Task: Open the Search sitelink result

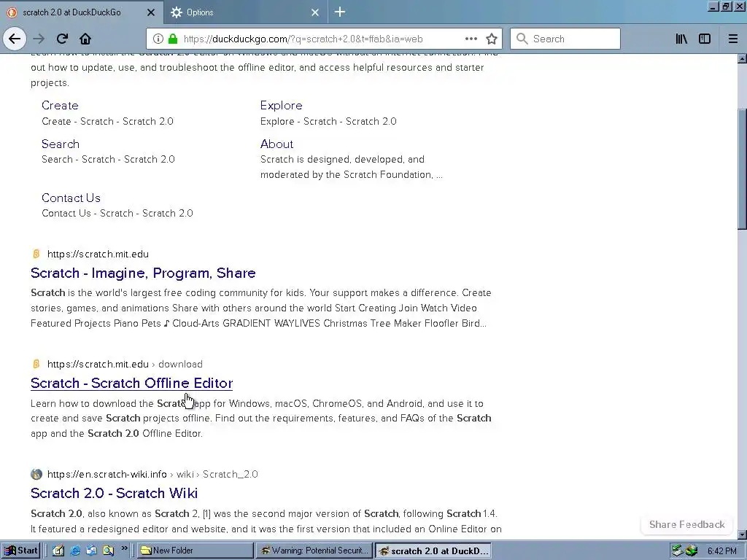Action: [61, 144]
